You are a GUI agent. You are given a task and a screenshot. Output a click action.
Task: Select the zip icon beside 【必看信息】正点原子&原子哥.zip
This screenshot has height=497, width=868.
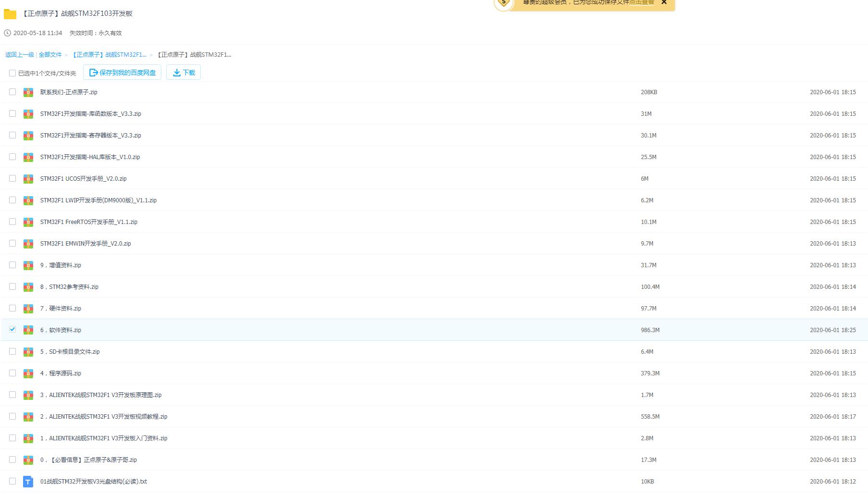28,460
